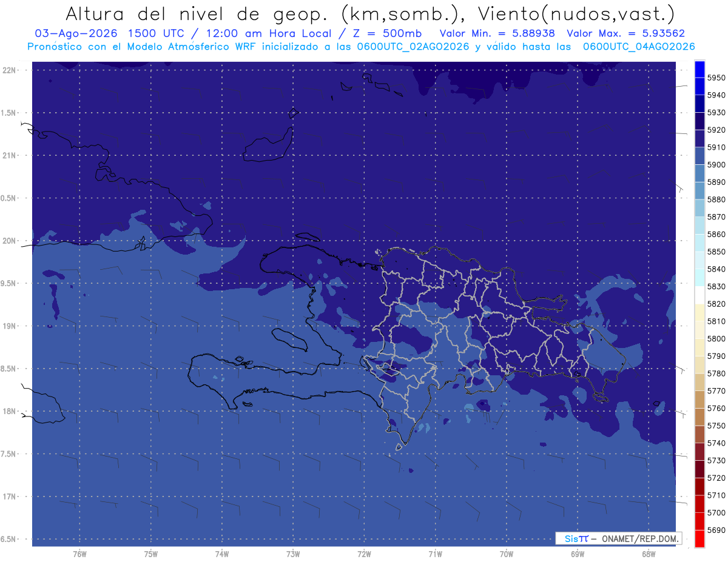Click the 18N latitude label
Screen dimensions: 728x562
coord(10,411)
